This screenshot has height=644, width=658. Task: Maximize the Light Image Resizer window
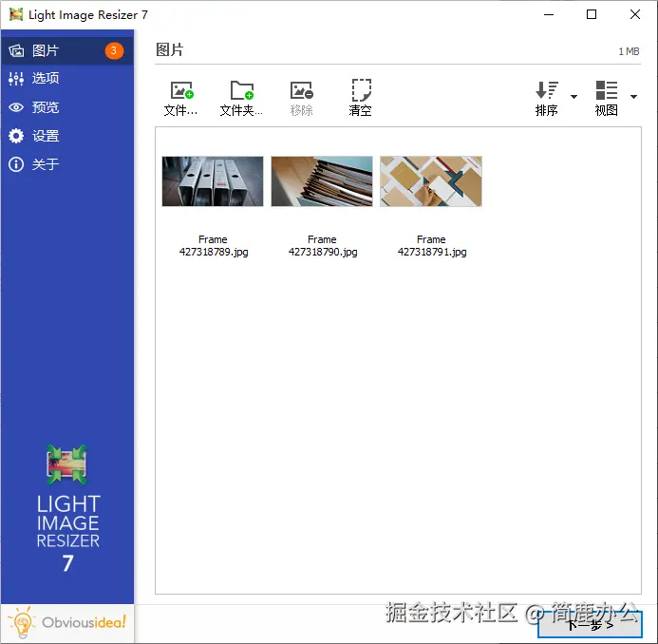pyautogui.click(x=592, y=14)
